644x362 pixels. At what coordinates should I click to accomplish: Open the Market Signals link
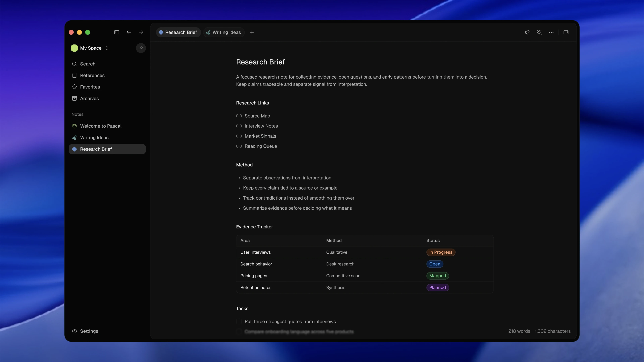tap(260, 136)
